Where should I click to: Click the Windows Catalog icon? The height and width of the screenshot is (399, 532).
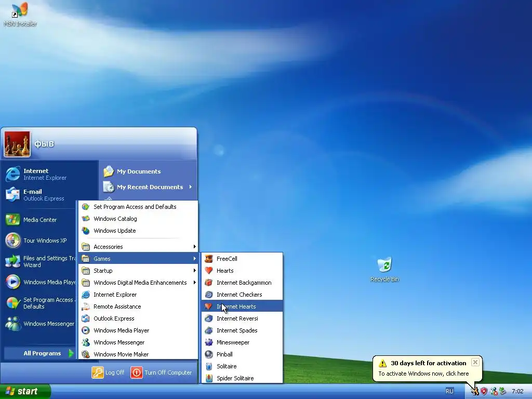pos(86,219)
